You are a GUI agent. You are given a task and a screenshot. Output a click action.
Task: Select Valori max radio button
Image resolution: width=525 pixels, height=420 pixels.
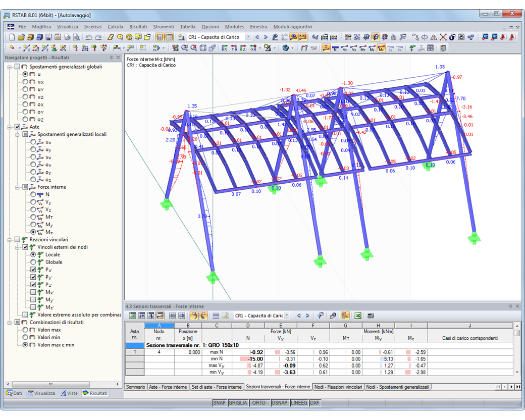pyautogui.click(x=25, y=330)
